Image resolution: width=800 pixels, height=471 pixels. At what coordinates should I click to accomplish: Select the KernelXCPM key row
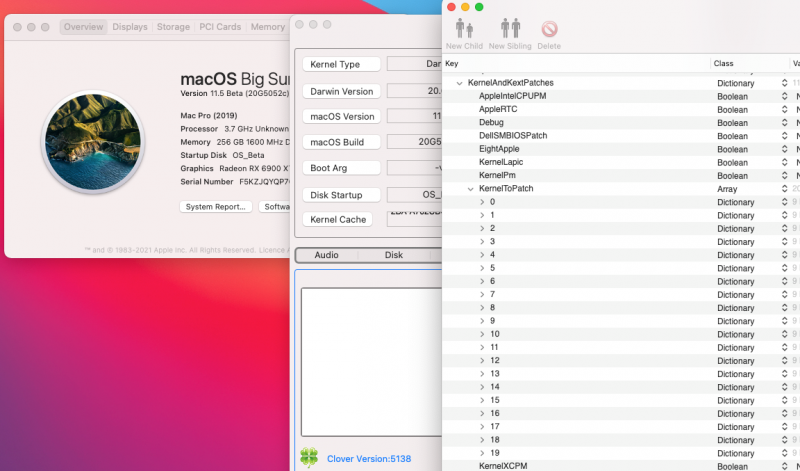point(621,466)
